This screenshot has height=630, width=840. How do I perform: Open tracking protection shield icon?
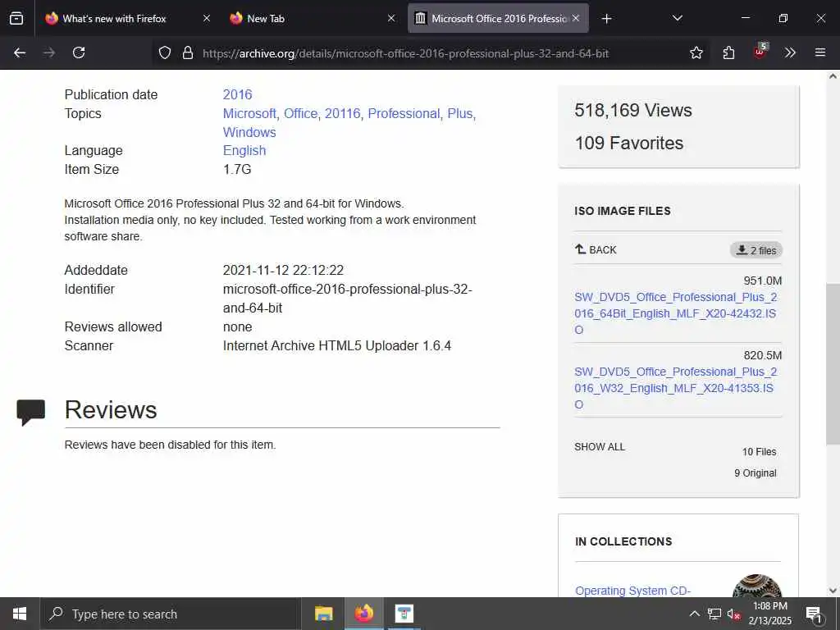point(165,52)
